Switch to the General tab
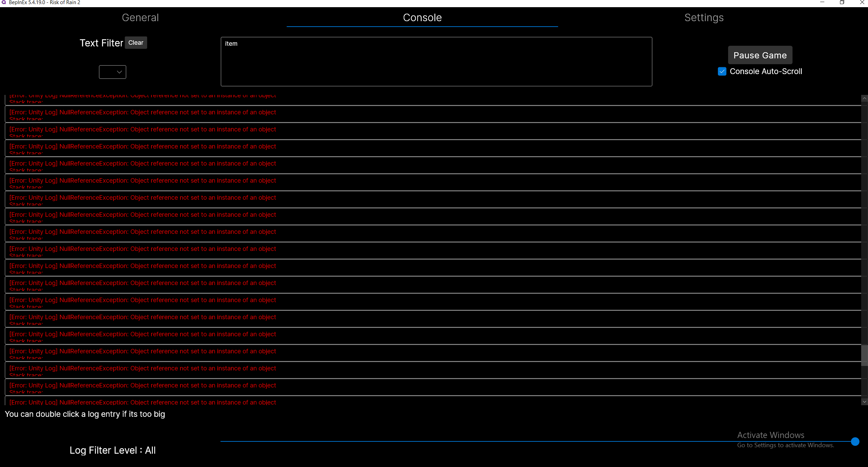This screenshot has height=467, width=868. pos(140,17)
